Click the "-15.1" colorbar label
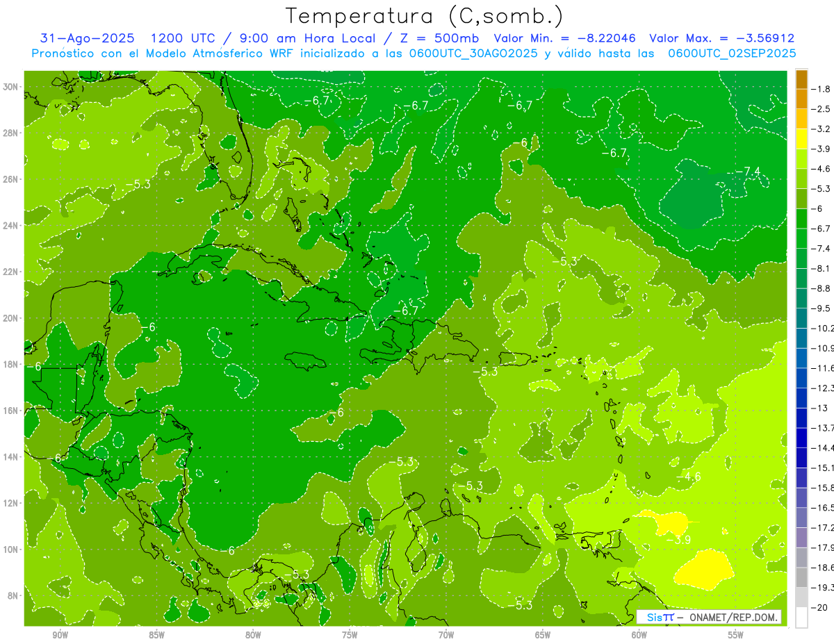 click(x=824, y=468)
